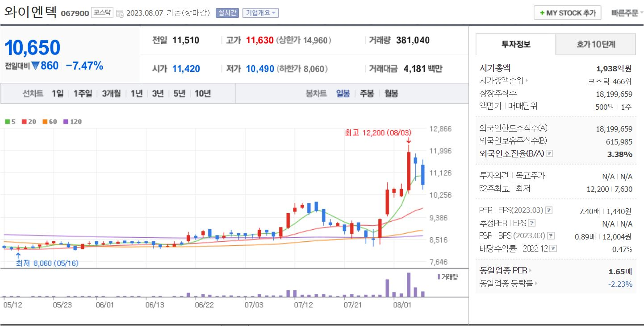
Task: Open the 기업개요 dropdown
Action: coord(260,13)
